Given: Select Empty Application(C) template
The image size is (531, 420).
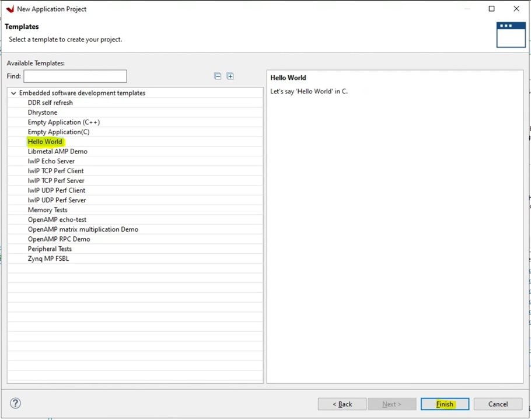Looking at the screenshot, I should point(58,132).
